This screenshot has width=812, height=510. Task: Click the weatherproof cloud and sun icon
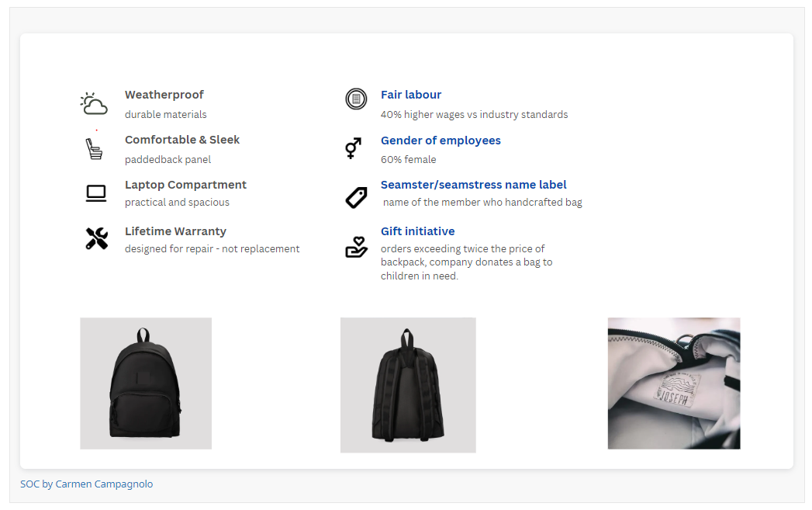tap(94, 103)
